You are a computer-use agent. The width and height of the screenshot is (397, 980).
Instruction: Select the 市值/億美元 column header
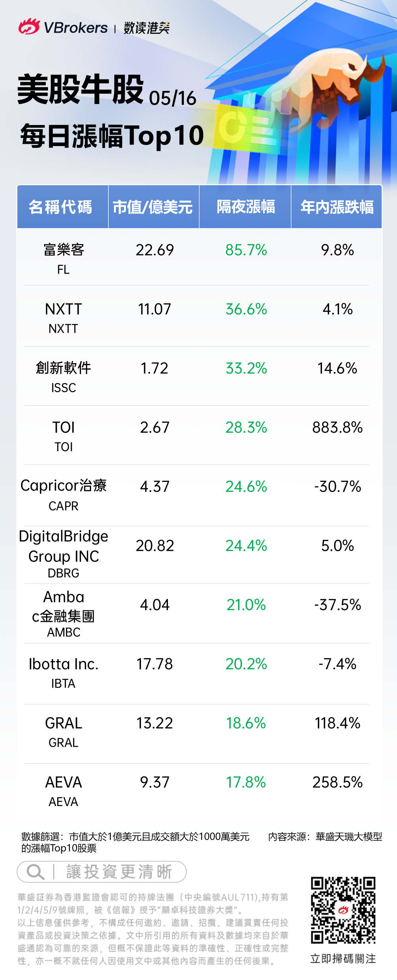point(153,207)
